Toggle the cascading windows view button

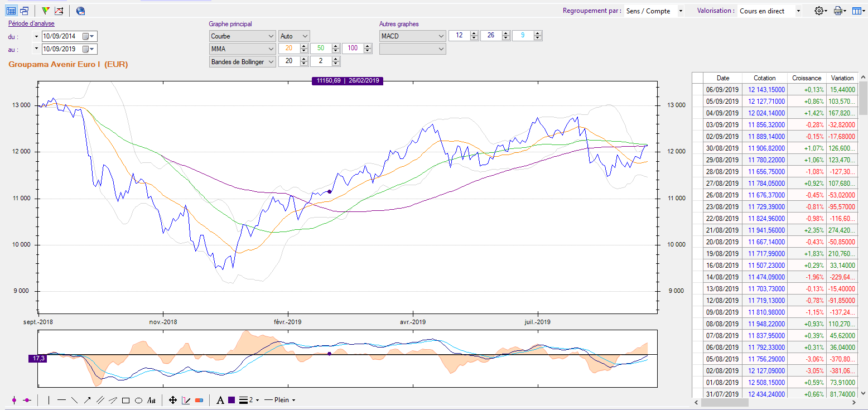tap(24, 11)
